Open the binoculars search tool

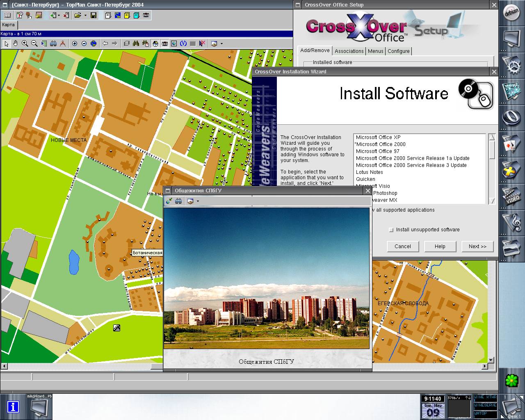[x=136, y=43]
